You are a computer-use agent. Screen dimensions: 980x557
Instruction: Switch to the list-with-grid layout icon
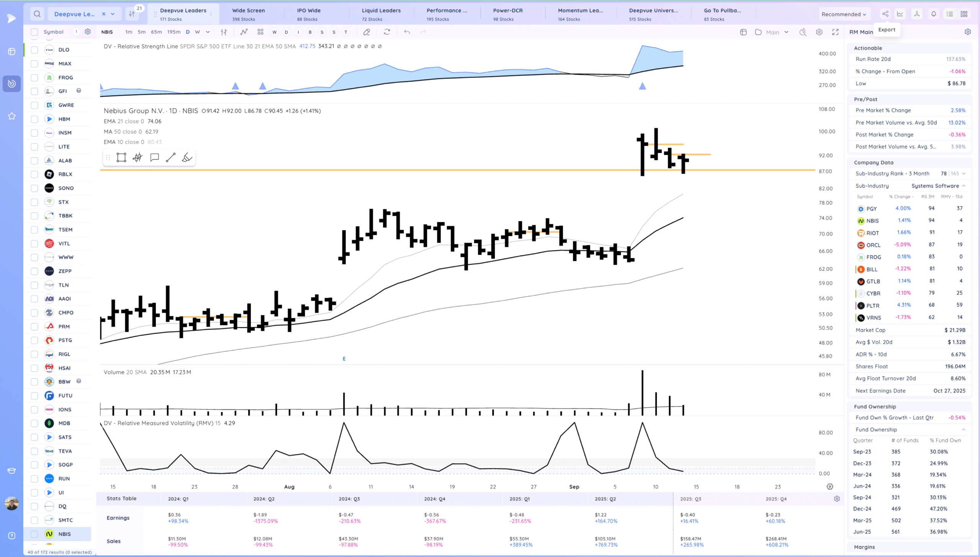pyautogui.click(x=964, y=14)
